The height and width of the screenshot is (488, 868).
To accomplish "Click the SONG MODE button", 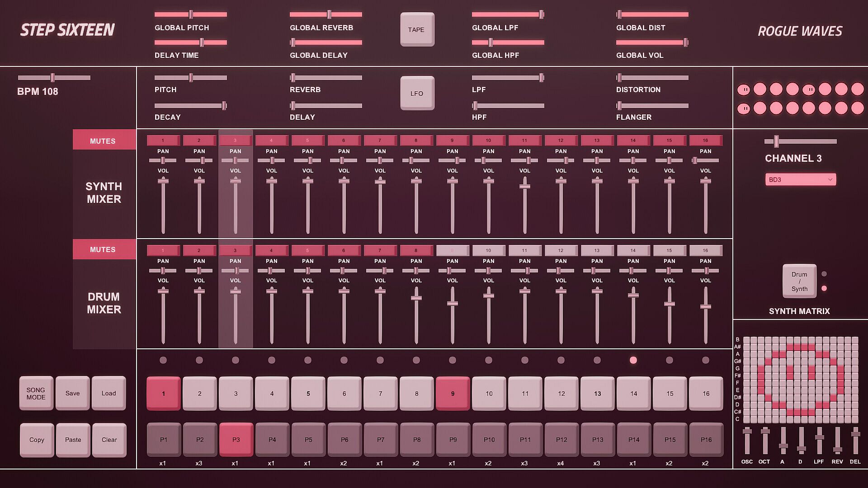I will click(36, 393).
